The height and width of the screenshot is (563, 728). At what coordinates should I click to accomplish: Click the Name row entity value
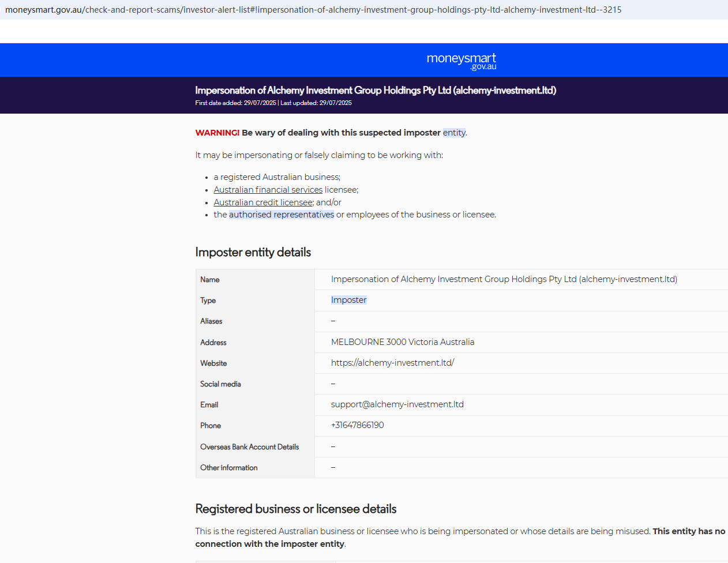coord(504,279)
